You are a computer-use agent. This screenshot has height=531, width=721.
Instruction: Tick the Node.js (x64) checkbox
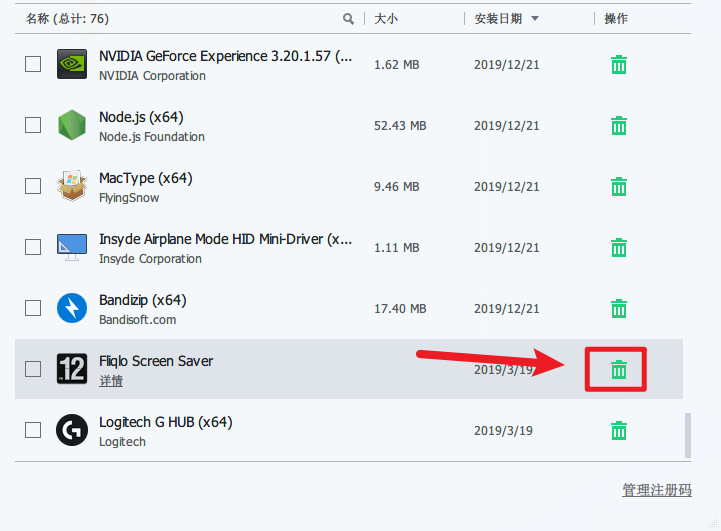(x=33, y=125)
